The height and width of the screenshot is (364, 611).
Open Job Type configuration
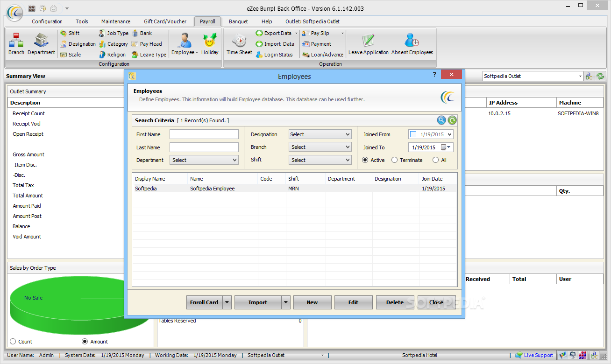114,33
